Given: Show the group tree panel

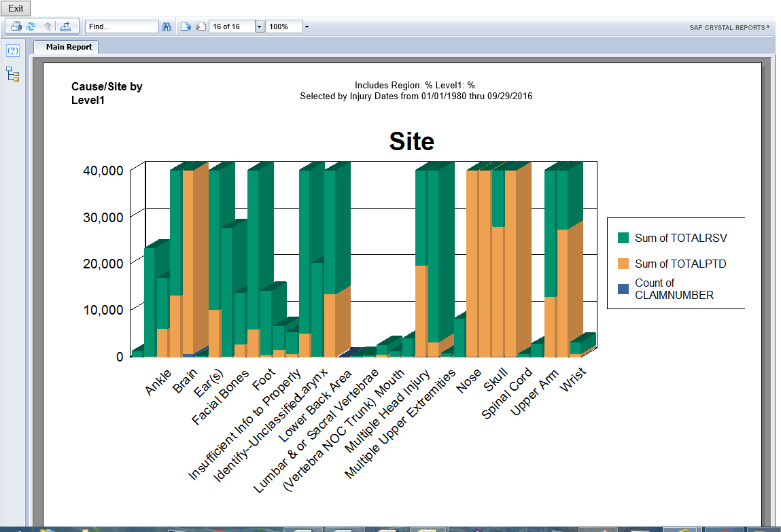Looking at the screenshot, I should pyautogui.click(x=13, y=74).
